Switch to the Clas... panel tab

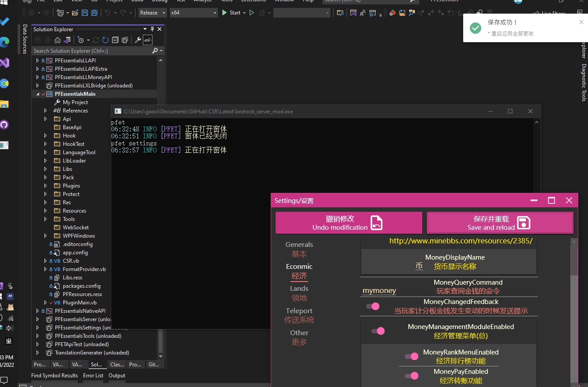[x=117, y=365]
